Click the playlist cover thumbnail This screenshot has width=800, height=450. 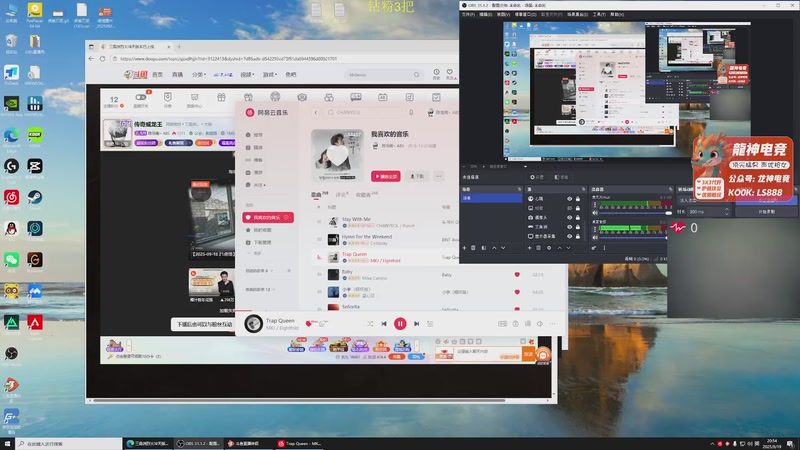pos(337,156)
